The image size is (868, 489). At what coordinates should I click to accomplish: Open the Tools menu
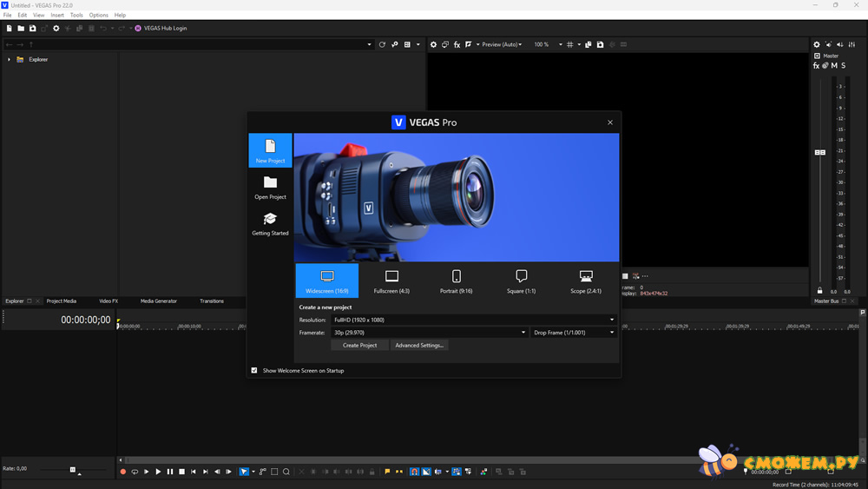[x=76, y=15]
